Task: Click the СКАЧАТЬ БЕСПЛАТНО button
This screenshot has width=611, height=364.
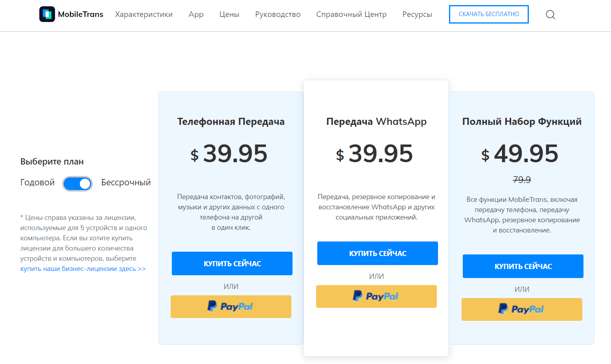Action: click(x=489, y=15)
